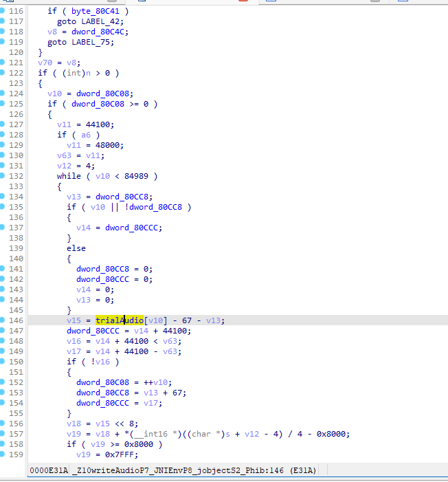Select variable v17 on line 149
448x482 pixels.
pyautogui.click(x=74, y=351)
